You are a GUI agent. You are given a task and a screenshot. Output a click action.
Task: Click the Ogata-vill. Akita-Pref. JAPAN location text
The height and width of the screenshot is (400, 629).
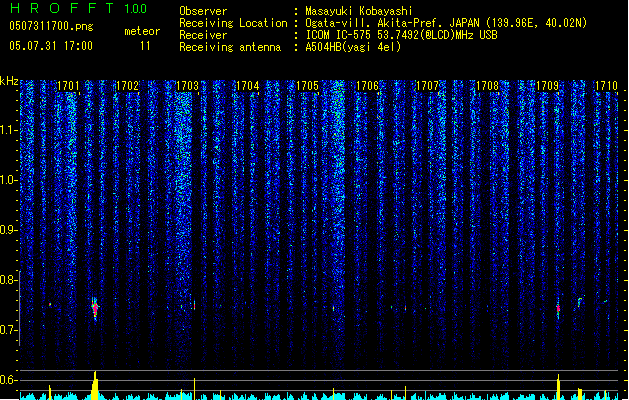(x=446, y=23)
